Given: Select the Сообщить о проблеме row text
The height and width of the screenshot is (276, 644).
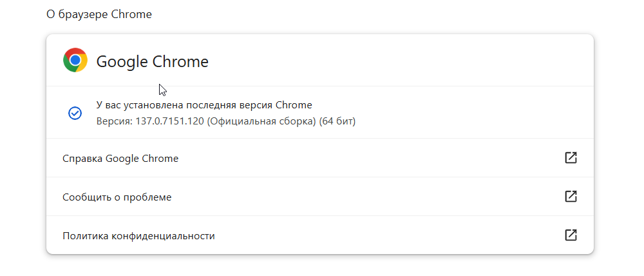Looking at the screenshot, I should click(x=117, y=197).
